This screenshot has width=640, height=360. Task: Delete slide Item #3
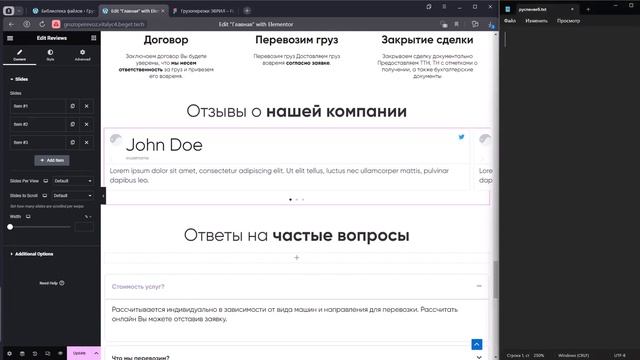(87, 142)
